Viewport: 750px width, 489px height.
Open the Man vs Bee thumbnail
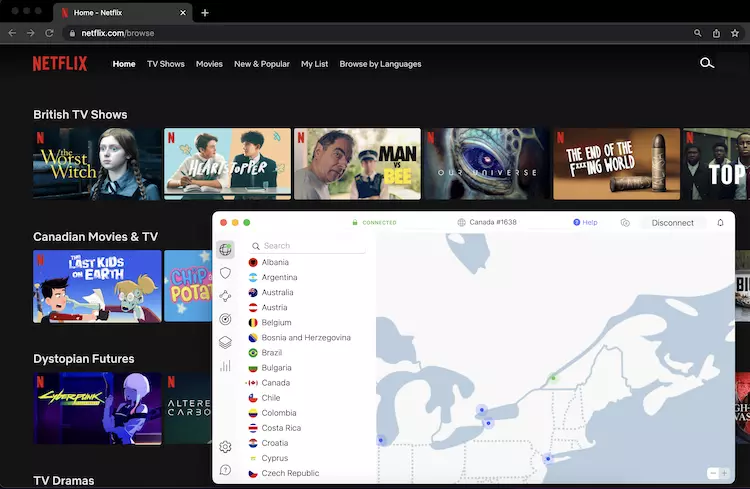click(x=357, y=164)
